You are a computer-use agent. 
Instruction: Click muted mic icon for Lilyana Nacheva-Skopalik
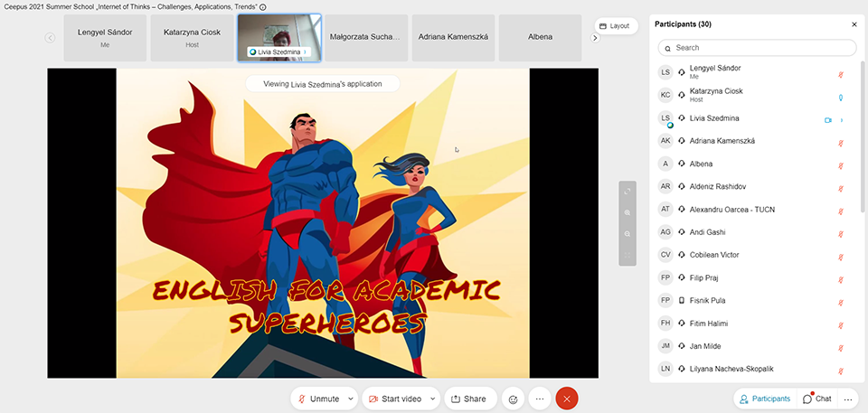click(840, 371)
